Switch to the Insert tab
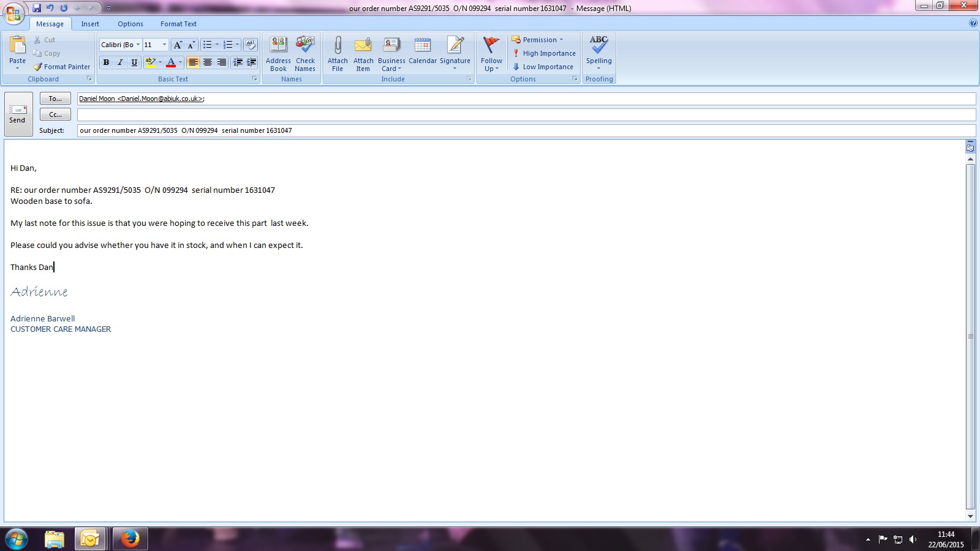Screen dimensions: 980x551 tap(90, 24)
